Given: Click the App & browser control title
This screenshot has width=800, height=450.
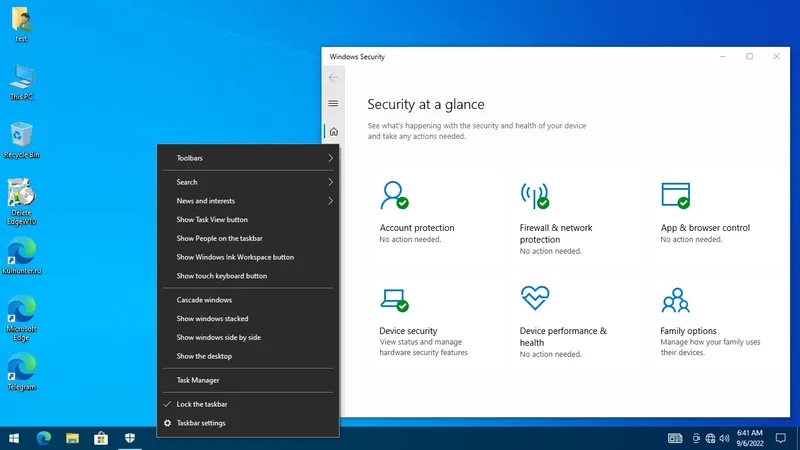Looking at the screenshot, I should coord(705,228).
